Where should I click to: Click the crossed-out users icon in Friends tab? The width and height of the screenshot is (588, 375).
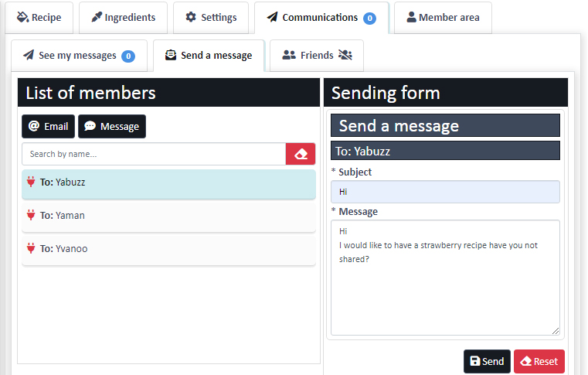[345, 55]
